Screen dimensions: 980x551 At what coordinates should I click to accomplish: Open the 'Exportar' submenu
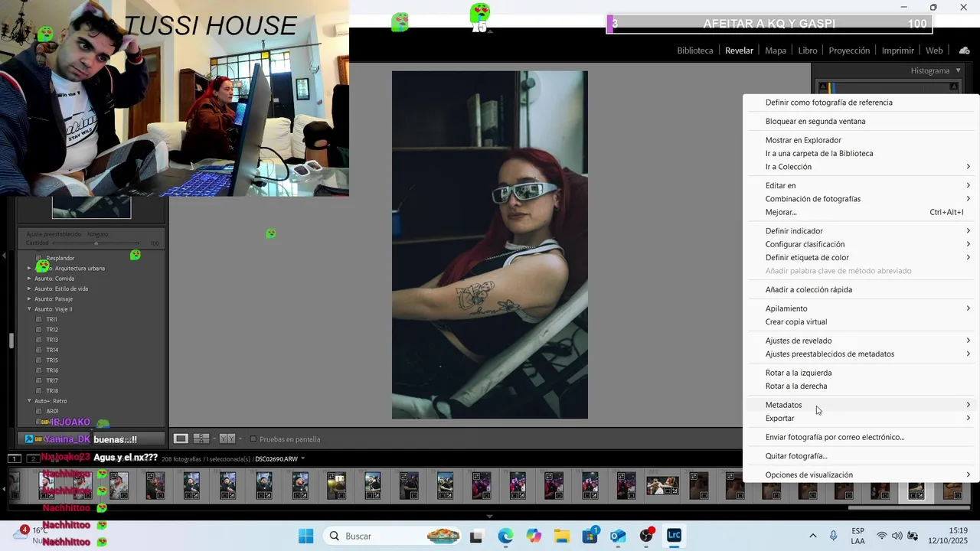(x=861, y=418)
